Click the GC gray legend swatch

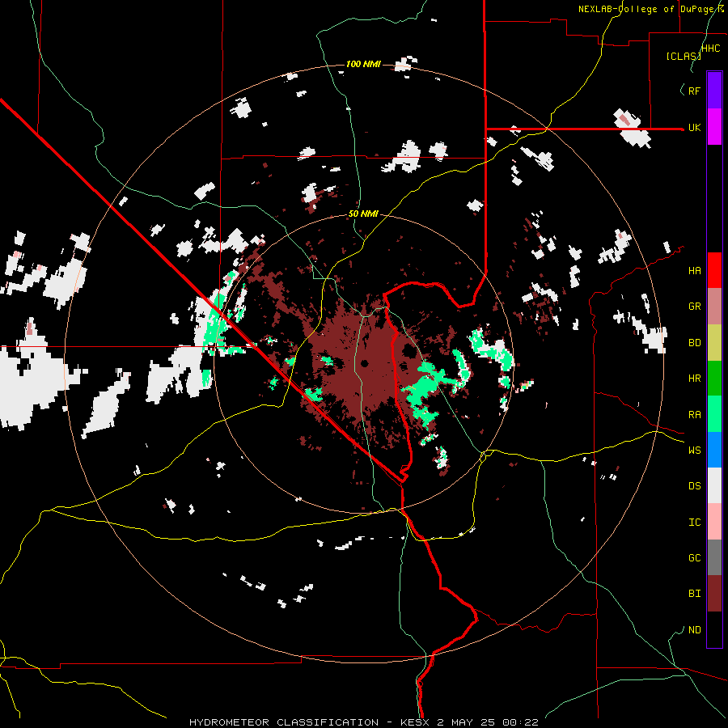tap(714, 557)
